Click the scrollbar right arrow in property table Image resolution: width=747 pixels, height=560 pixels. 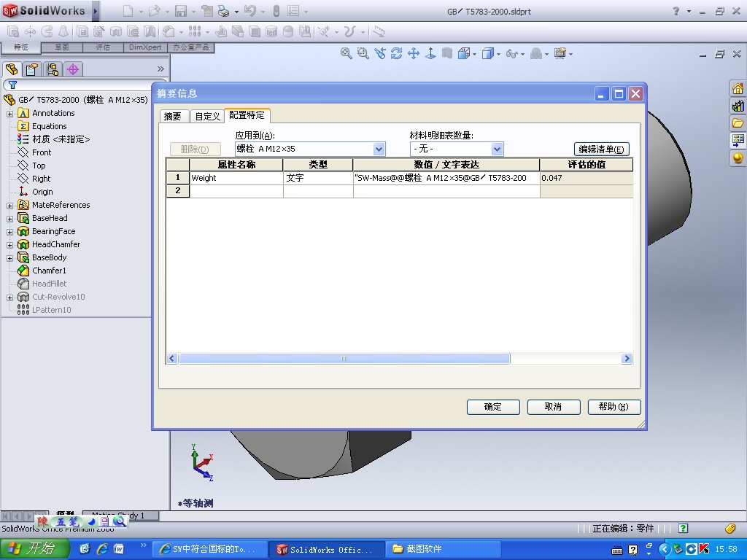pyautogui.click(x=627, y=359)
